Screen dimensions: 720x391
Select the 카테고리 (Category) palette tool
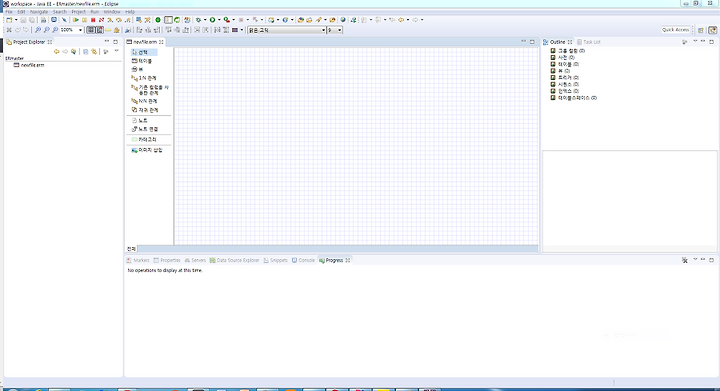[x=144, y=140]
